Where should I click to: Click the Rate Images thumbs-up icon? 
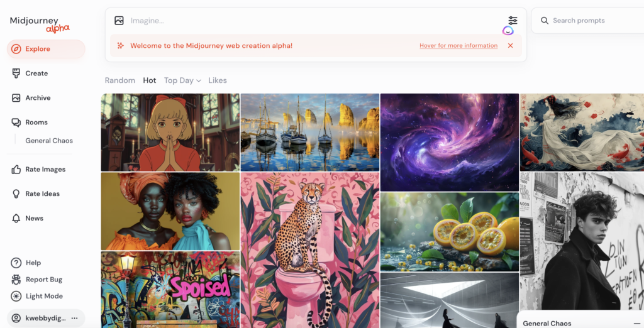click(16, 169)
